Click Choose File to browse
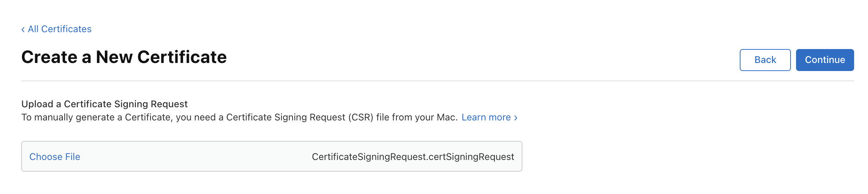 point(55,157)
